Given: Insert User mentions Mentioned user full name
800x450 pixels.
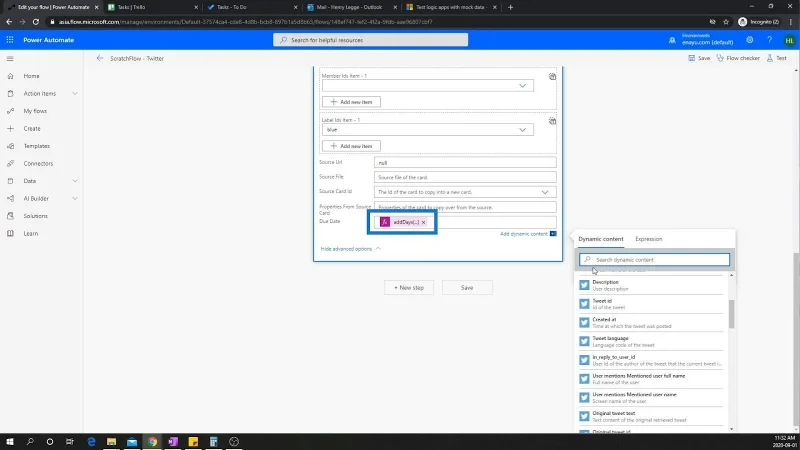Looking at the screenshot, I should point(652,379).
